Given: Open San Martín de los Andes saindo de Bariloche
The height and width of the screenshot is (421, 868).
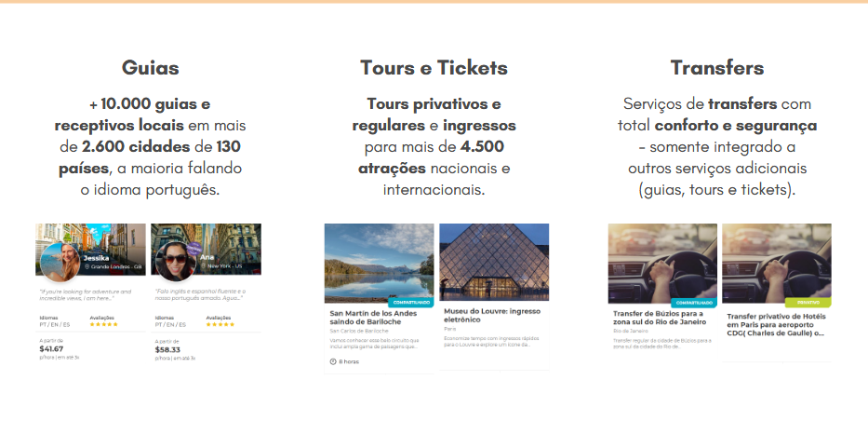Looking at the screenshot, I should coord(374,318).
